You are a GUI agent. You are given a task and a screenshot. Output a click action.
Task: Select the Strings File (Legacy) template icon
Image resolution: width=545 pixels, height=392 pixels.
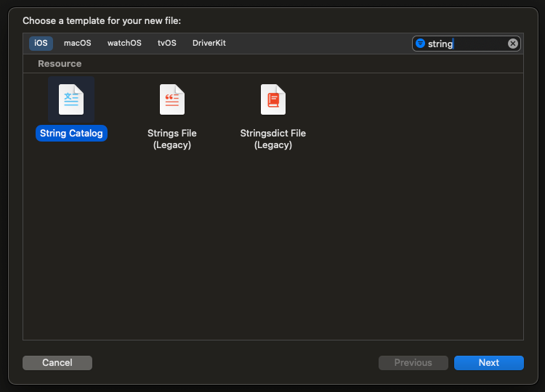pyautogui.click(x=172, y=99)
